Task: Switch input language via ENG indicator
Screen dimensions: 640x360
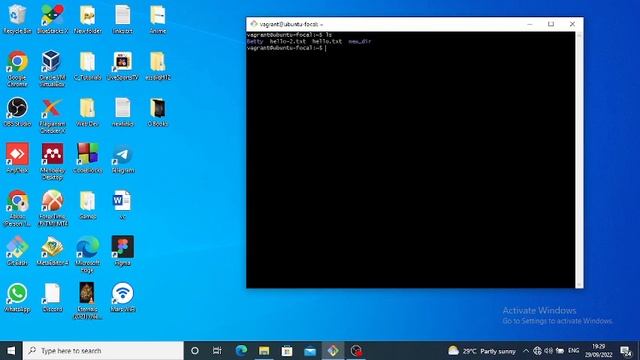Action: point(573,351)
